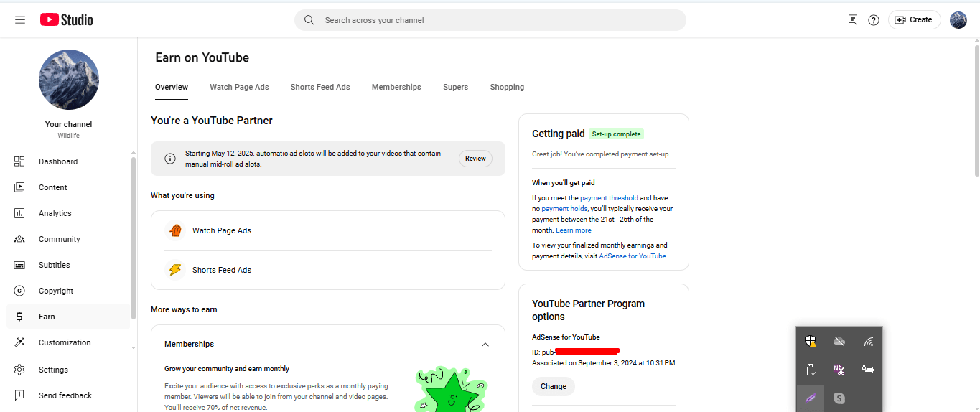Open the Watch Page Ads row

pyautogui.click(x=328, y=230)
